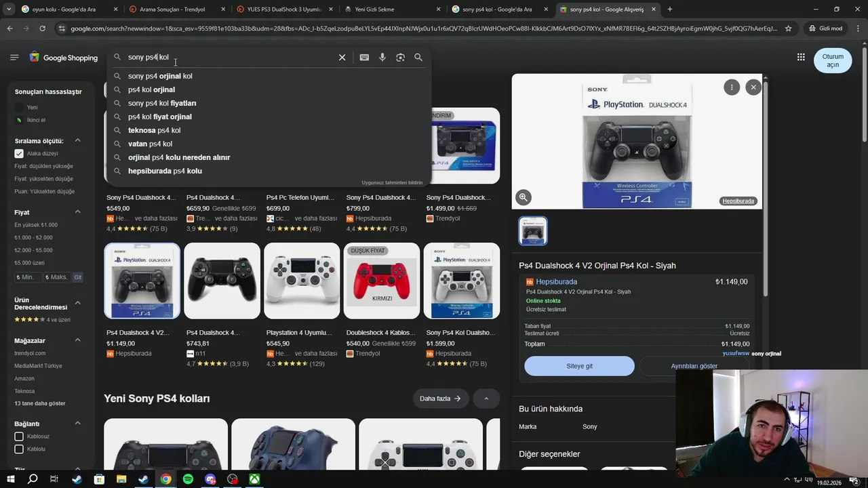The image size is (868, 488).
Task: Reload the page
Action: click(42, 28)
